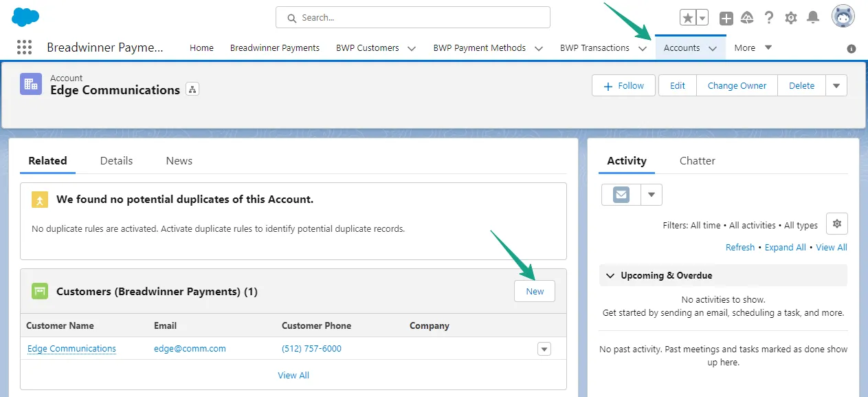
Task: Click the Change Owner button
Action: pos(737,86)
